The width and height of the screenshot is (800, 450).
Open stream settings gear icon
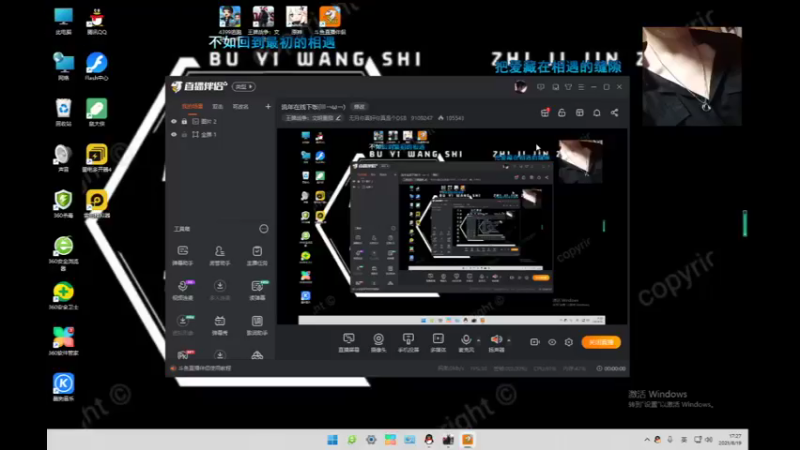tap(569, 342)
